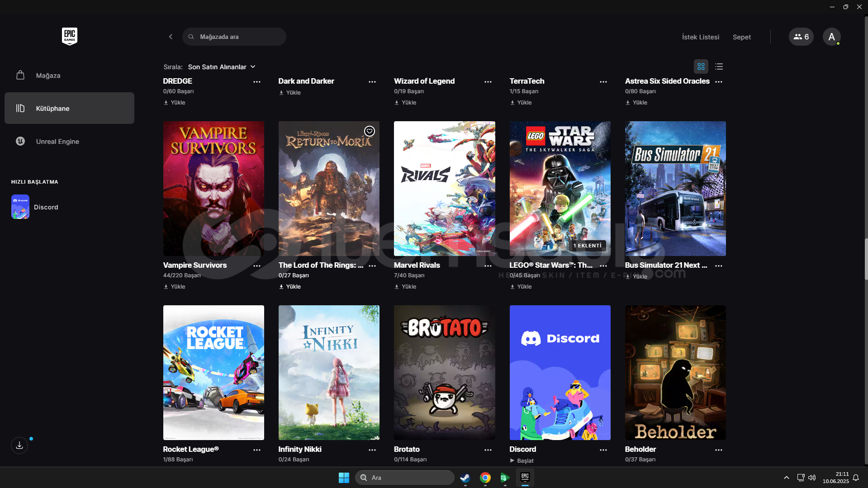Open Bus Simulator 21 cover art
Screen dimensions: 868x488
[675, 188]
